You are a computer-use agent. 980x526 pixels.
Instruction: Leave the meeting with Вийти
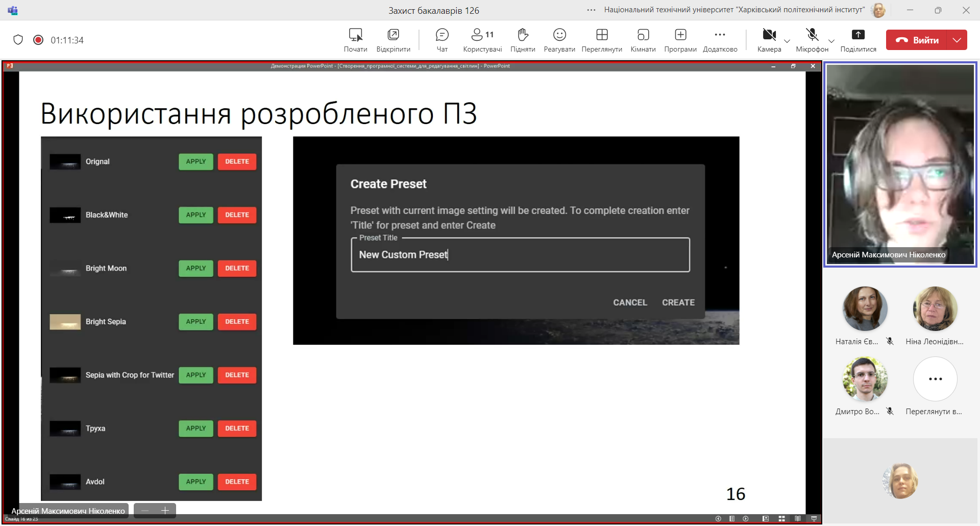(917, 40)
